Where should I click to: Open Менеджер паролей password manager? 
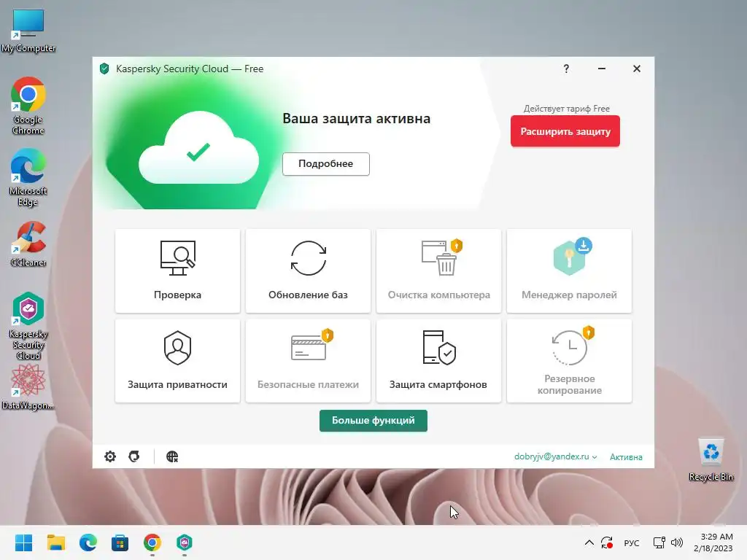click(x=569, y=271)
